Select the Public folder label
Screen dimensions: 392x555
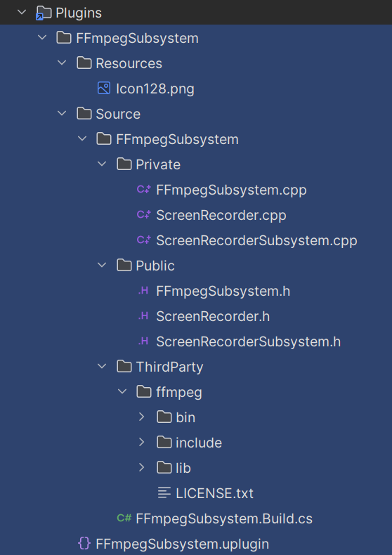(155, 266)
